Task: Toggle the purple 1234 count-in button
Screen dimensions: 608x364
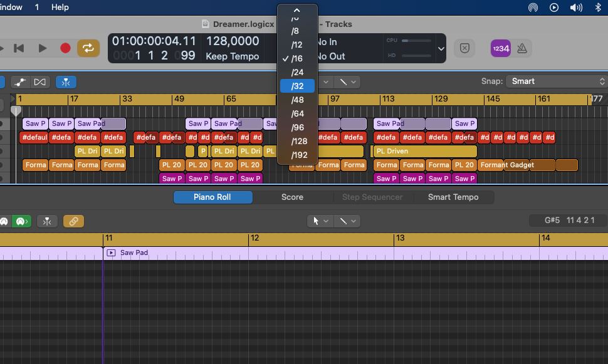Action: coord(501,48)
